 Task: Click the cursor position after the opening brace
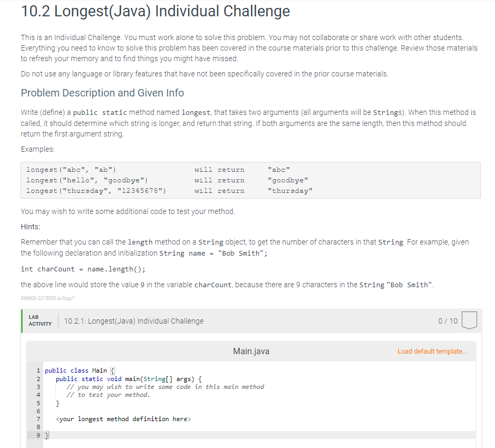tap(113, 370)
